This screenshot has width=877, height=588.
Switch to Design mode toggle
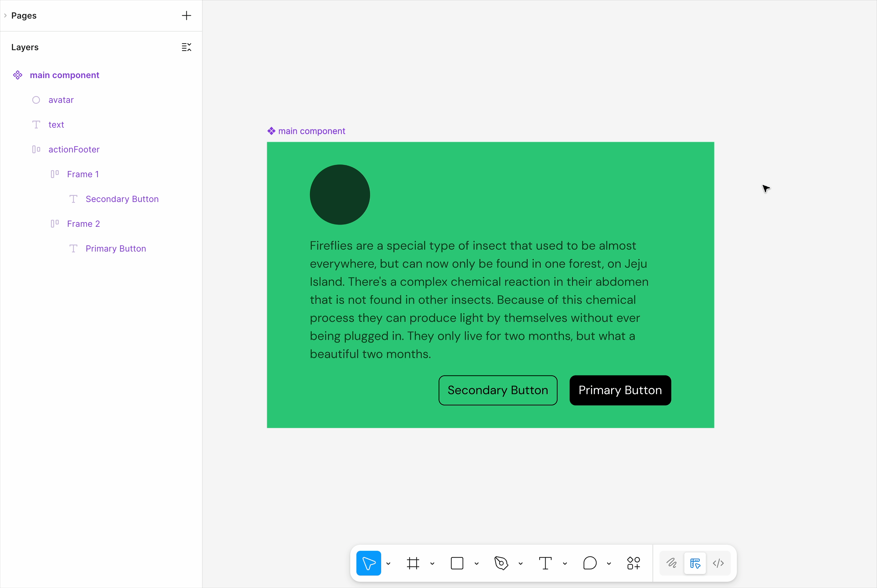point(695,563)
